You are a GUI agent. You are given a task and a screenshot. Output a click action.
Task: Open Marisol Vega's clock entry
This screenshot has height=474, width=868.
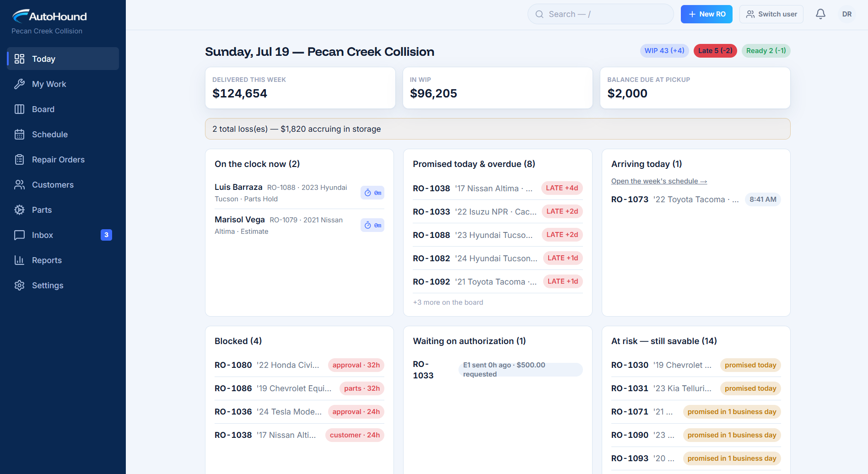299,225
